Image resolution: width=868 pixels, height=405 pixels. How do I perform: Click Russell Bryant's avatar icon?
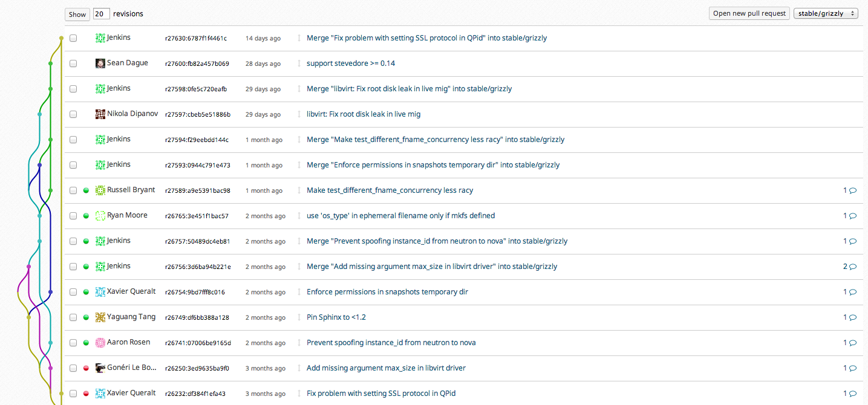pyautogui.click(x=100, y=190)
